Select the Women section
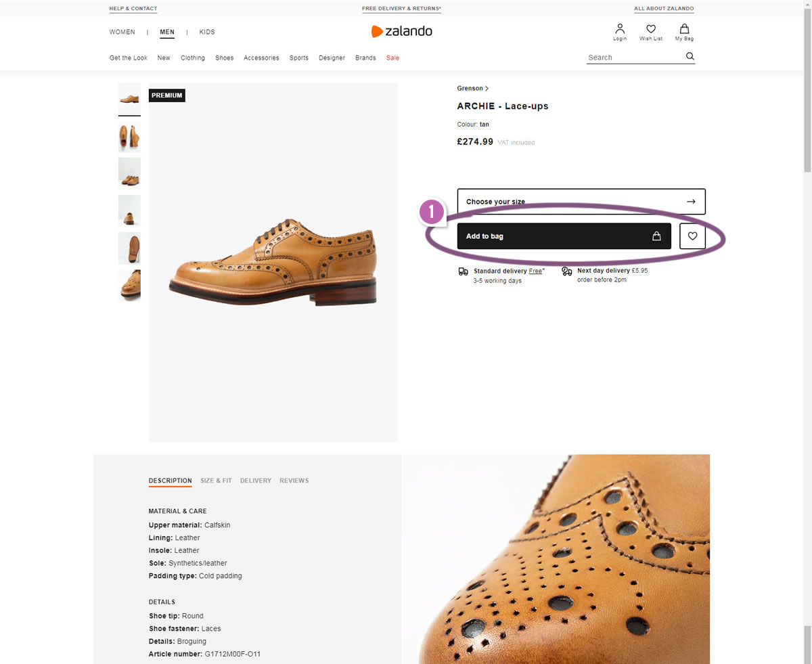This screenshot has height=664, width=812. pyautogui.click(x=122, y=32)
